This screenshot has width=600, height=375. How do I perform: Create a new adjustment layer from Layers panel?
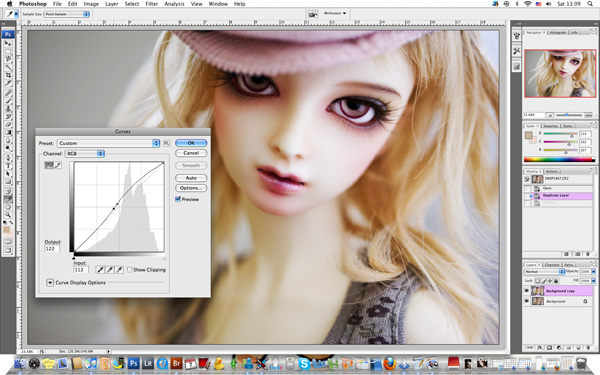click(x=559, y=347)
